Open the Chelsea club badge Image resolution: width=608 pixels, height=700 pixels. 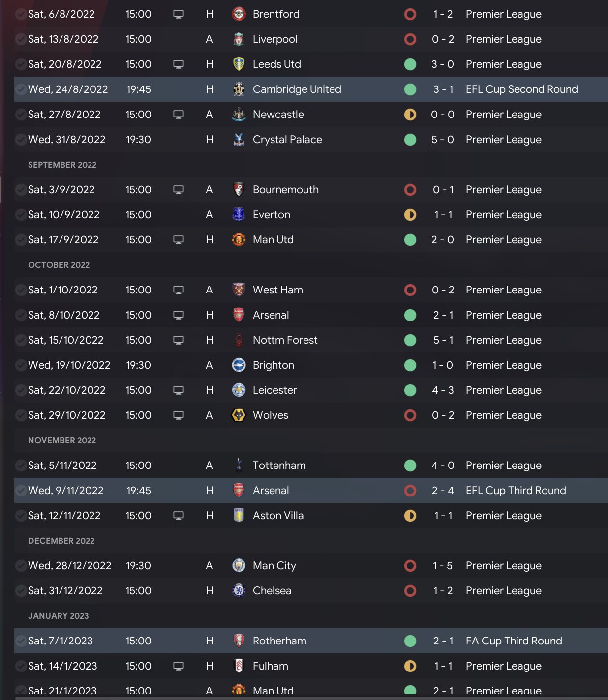239,591
